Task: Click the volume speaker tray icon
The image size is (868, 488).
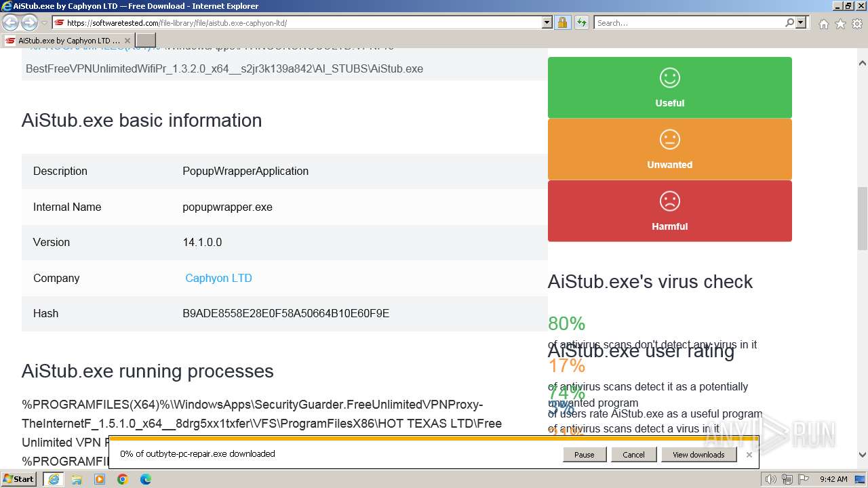Action: (x=771, y=479)
